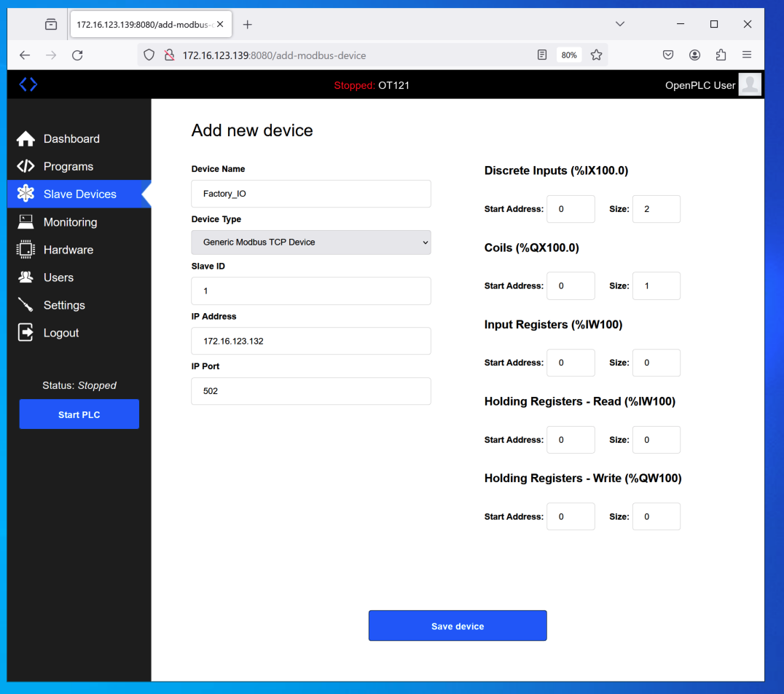Click the Save device button
This screenshot has height=694, width=784.
tap(458, 626)
